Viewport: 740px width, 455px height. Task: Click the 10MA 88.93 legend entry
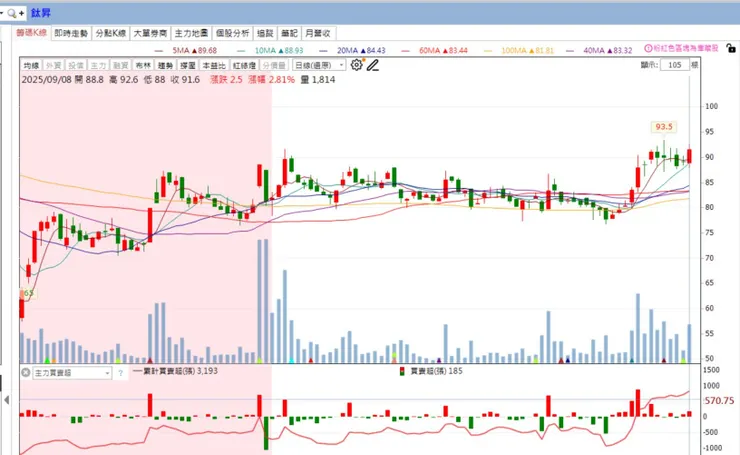(270, 50)
